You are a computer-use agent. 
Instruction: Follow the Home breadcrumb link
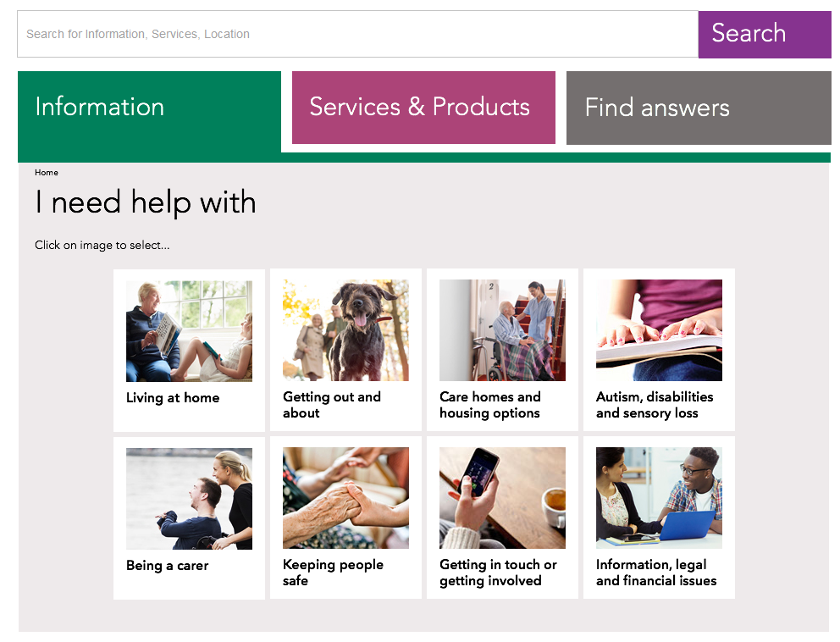[x=47, y=173]
